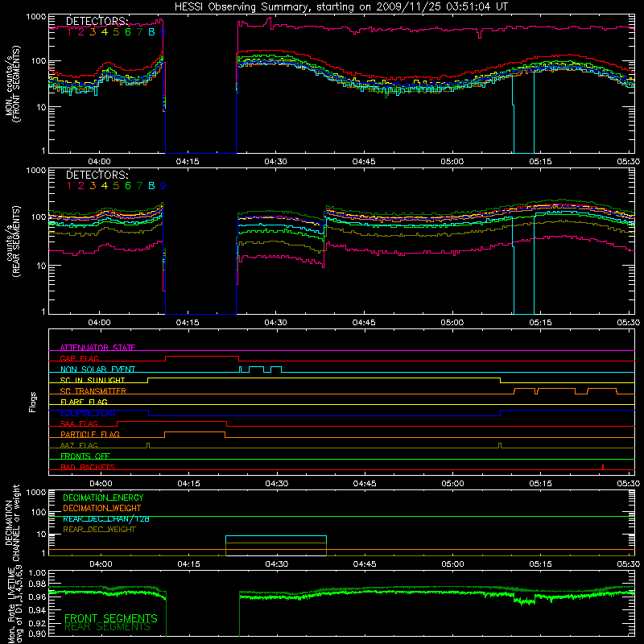The image size is (644, 644).
Task: Click the pink detector 2 in the rear segments legend
Action: pos(81,186)
